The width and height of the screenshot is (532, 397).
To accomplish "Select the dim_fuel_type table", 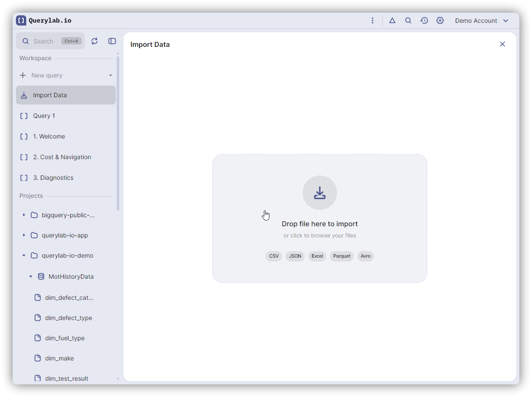I will 65,338.
